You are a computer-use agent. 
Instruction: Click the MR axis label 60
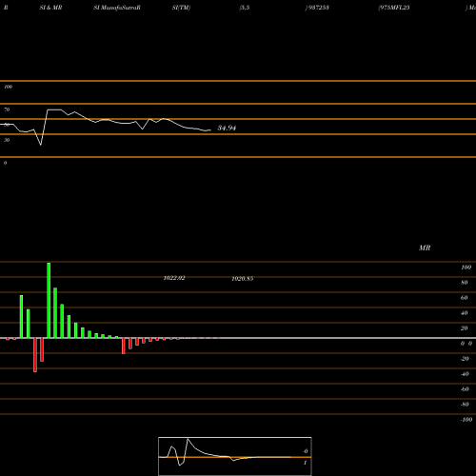[x=464, y=298]
